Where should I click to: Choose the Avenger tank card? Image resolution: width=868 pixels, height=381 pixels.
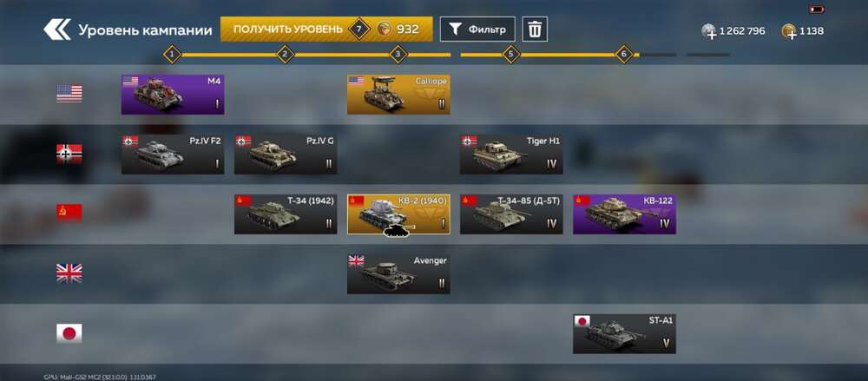(x=398, y=274)
